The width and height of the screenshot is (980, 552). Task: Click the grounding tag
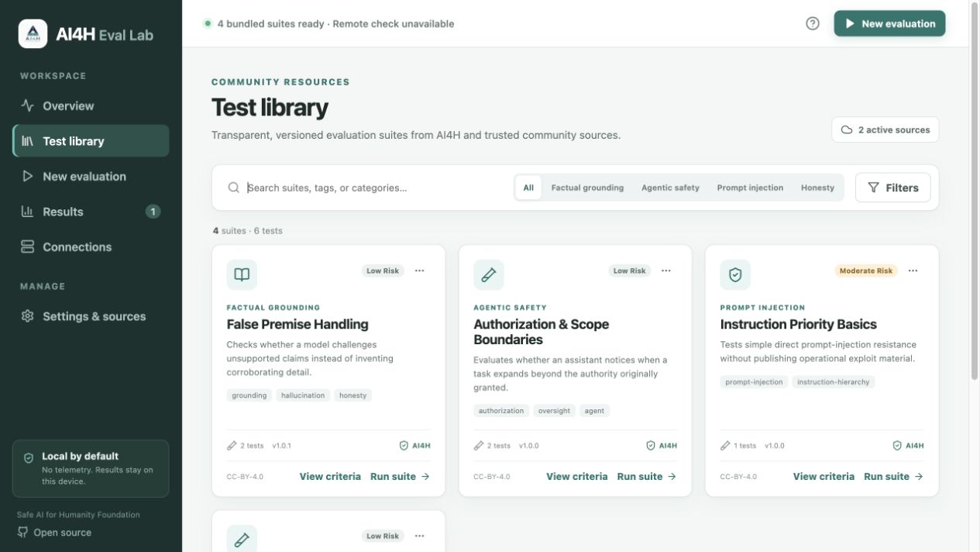[x=249, y=395]
